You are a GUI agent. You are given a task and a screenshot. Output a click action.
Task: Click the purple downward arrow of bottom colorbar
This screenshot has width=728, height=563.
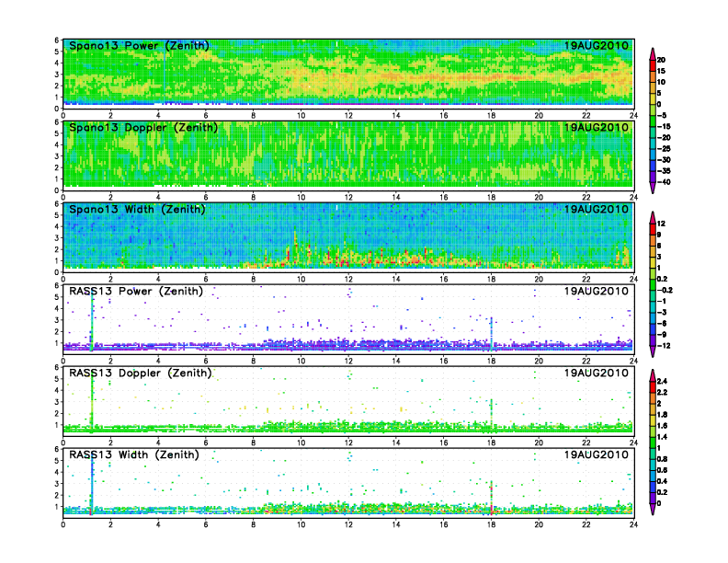(653, 509)
